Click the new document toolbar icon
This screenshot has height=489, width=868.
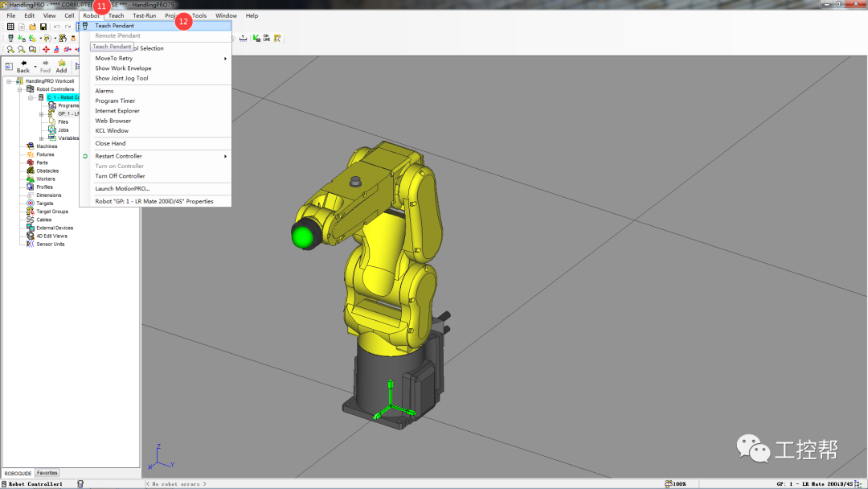pos(22,27)
